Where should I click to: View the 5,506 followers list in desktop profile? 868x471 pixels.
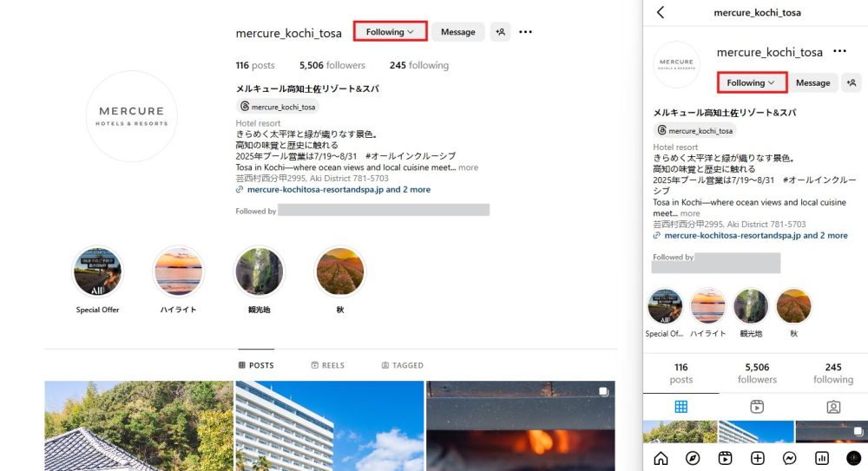click(332, 65)
